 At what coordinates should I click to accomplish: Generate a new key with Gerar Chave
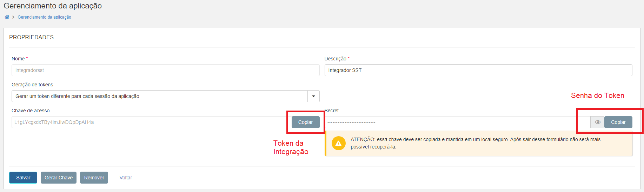pyautogui.click(x=59, y=178)
